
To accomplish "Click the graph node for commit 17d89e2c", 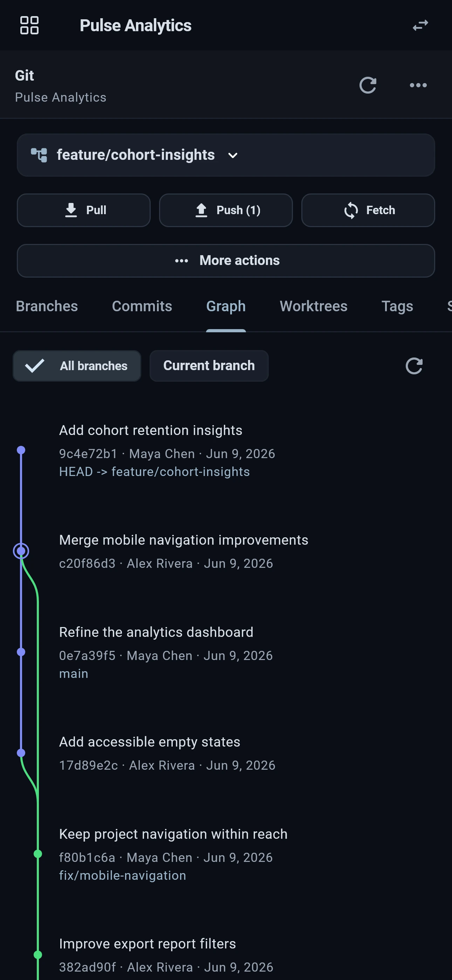I will [21, 753].
